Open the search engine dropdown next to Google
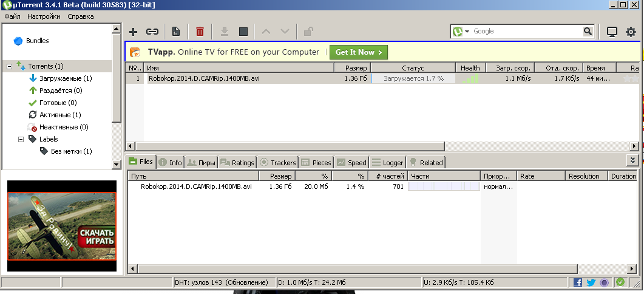 pos(467,32)
